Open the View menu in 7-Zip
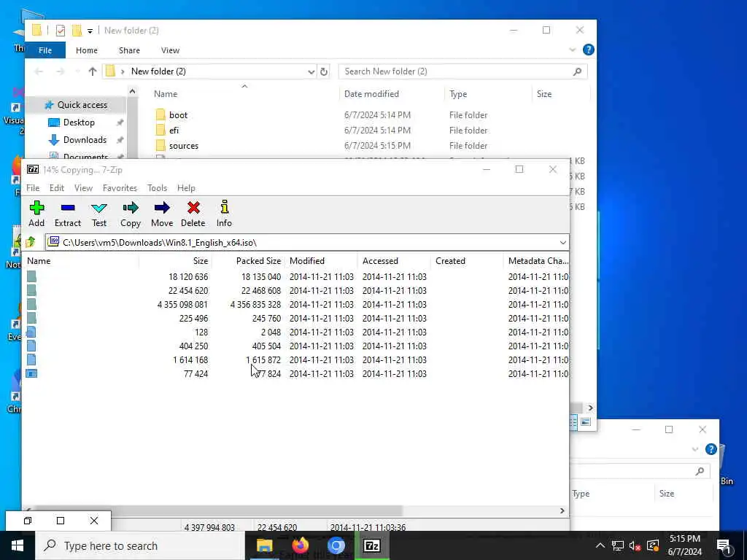 83,188
